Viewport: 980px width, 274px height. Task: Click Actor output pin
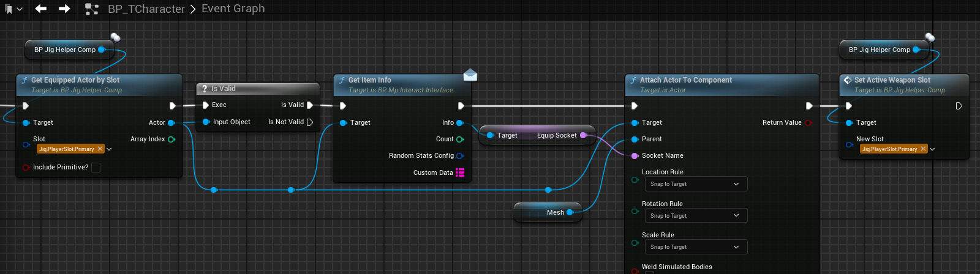[171, 123]
